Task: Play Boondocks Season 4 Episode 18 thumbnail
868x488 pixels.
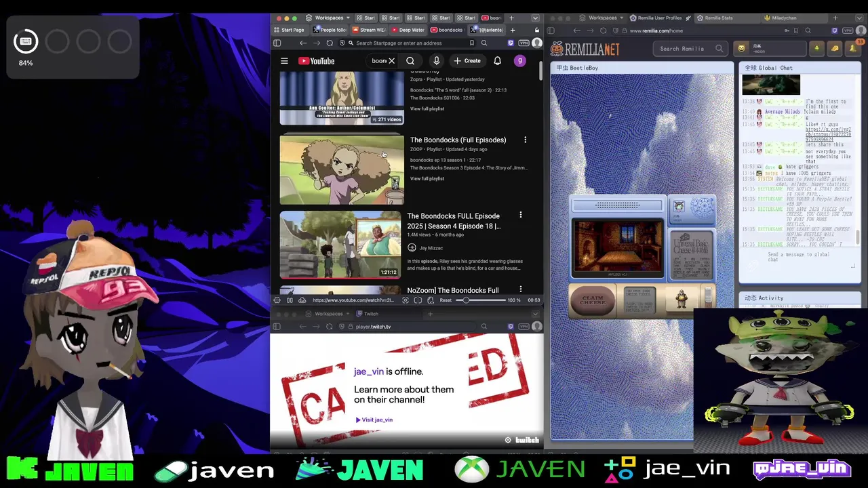Action: [x=341, y=245]
